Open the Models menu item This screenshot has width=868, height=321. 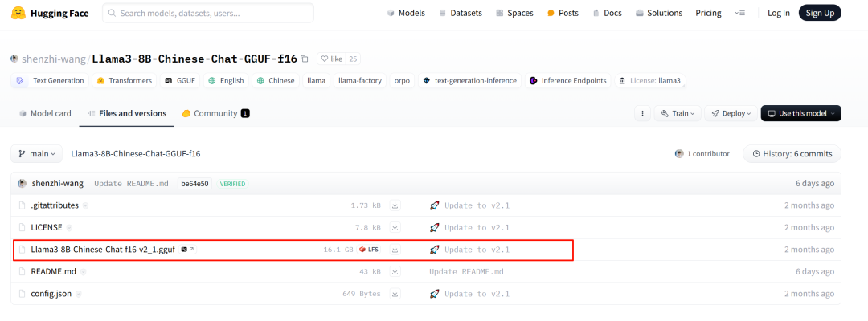click(x=406, y=13)
